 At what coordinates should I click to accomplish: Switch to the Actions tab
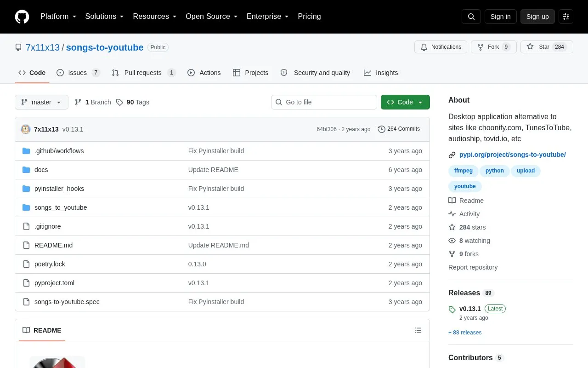204,73
